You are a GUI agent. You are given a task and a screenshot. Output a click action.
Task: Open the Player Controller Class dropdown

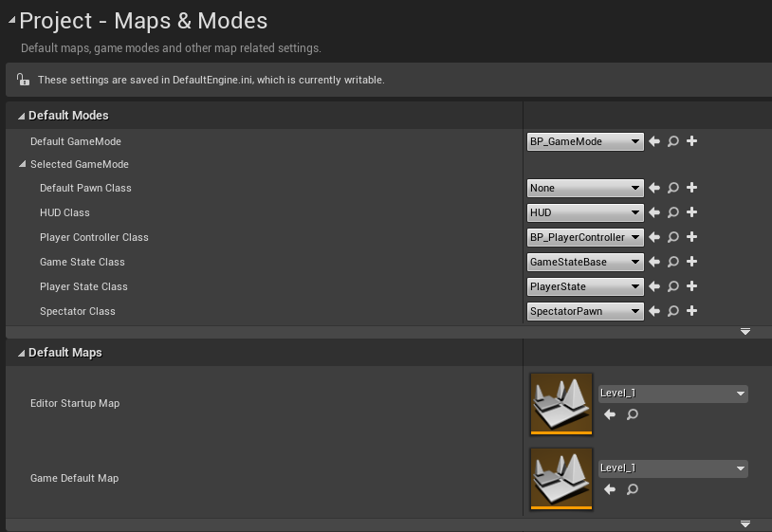585,237
